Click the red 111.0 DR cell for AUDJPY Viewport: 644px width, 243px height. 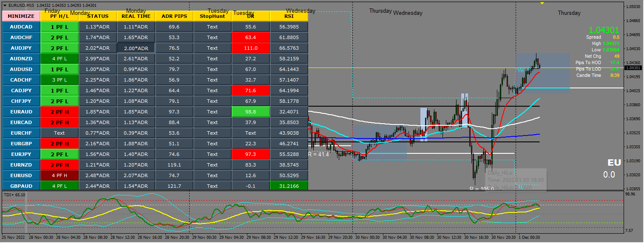[x=251, y=48]
